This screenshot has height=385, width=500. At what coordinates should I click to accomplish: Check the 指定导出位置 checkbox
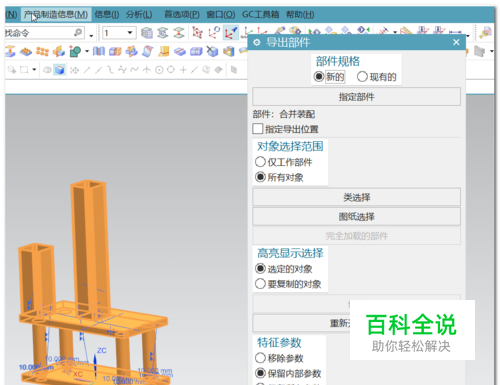point(258,129)
